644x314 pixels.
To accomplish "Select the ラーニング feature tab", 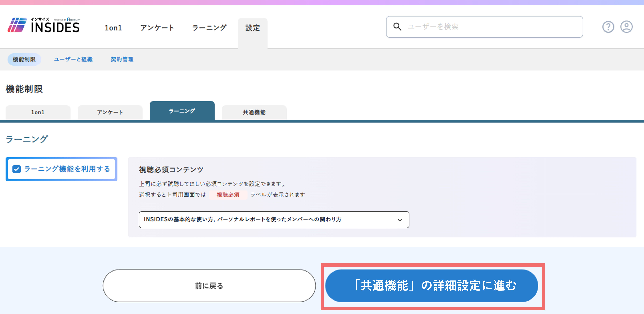I will [x=182, y=111].
